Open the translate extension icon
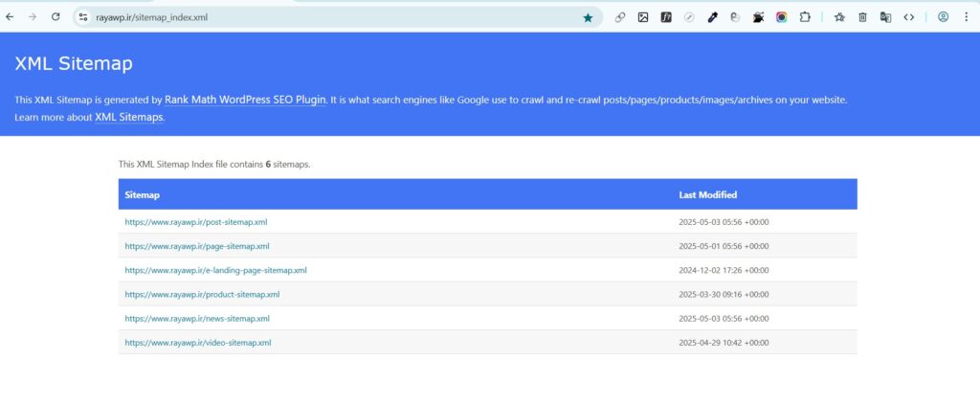The width and height of the screenshot is (980, 405). [x=886, y=17]
